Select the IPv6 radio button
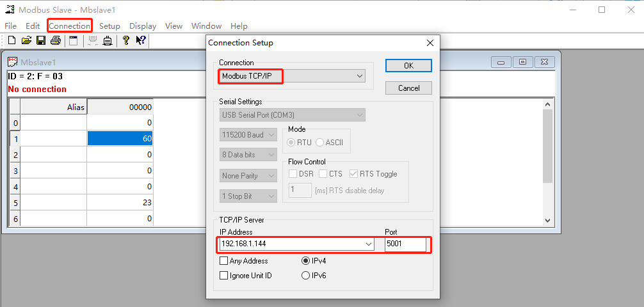This screenshot has height=307, width=644. 305,276
